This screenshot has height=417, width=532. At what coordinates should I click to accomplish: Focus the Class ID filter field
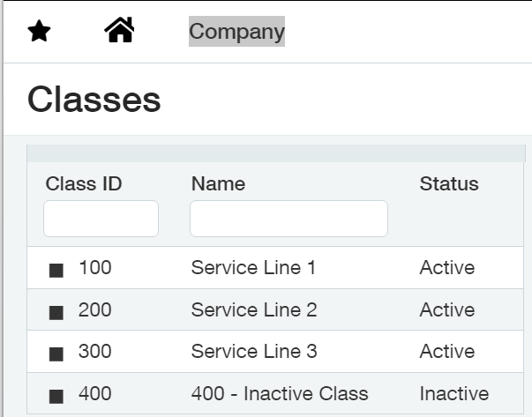click(101, 219)
